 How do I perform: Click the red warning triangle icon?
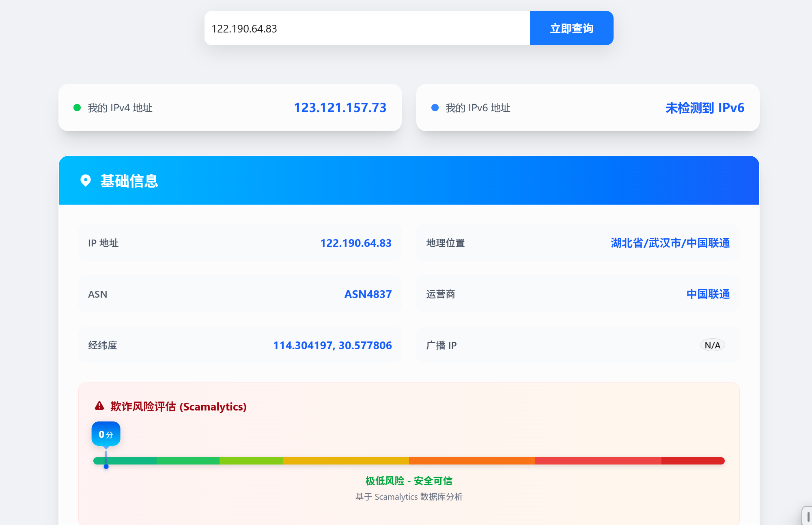pos(99,406)
